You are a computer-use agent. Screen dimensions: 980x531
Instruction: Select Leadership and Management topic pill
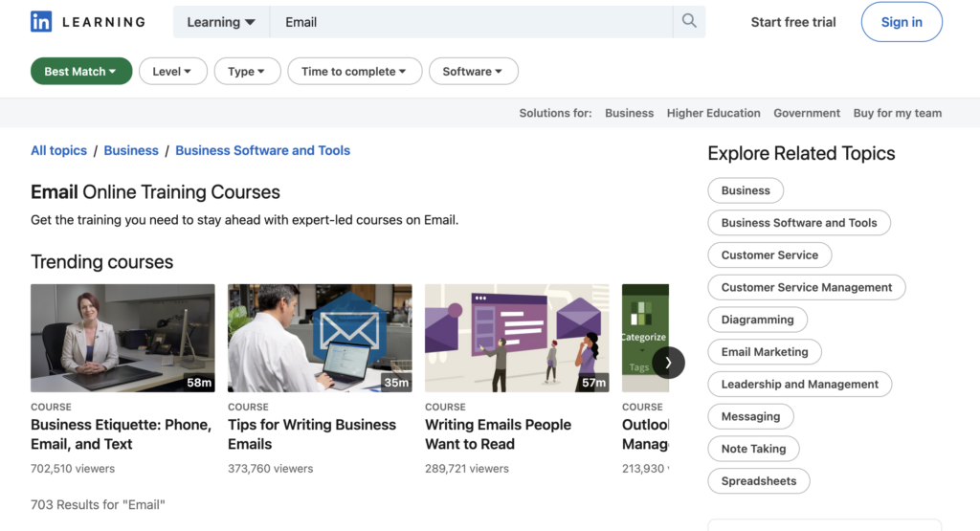coord(799,385)
